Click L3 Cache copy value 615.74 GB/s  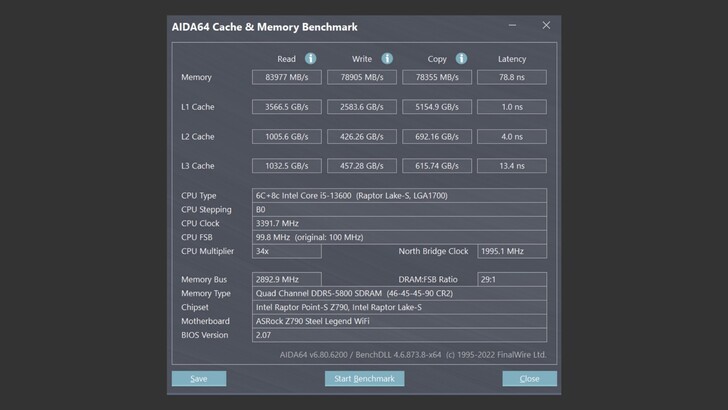point(437,166)
